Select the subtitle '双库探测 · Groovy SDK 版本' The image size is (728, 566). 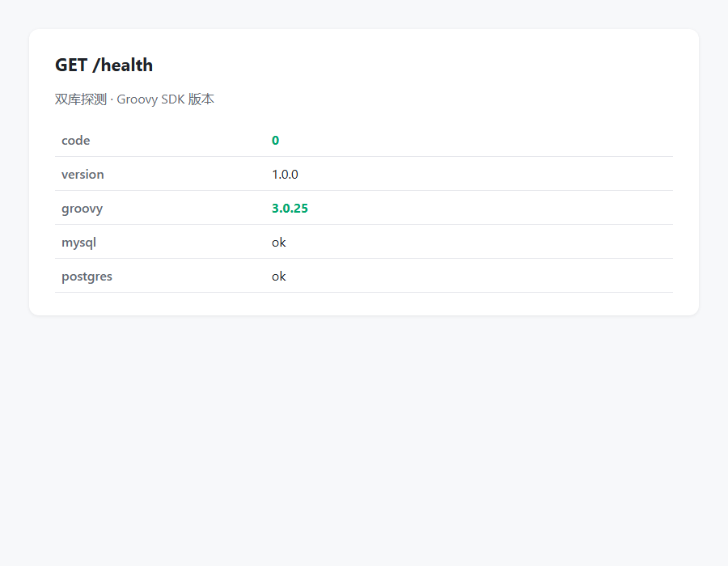pos(134,99)
